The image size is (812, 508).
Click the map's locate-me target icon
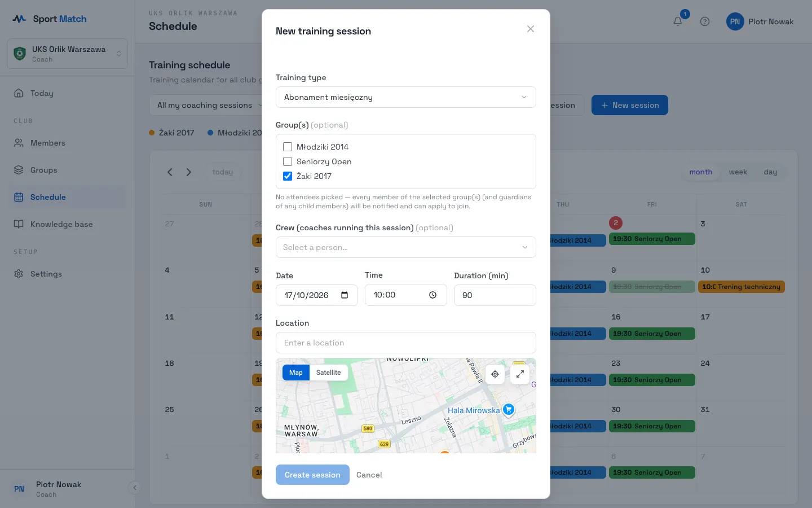[x=495, y=374]
